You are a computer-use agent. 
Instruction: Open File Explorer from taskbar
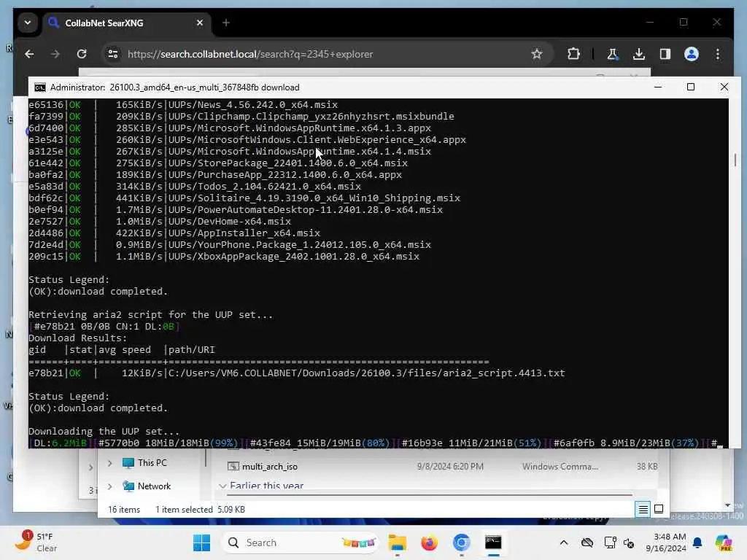click(x=397, y=542)
